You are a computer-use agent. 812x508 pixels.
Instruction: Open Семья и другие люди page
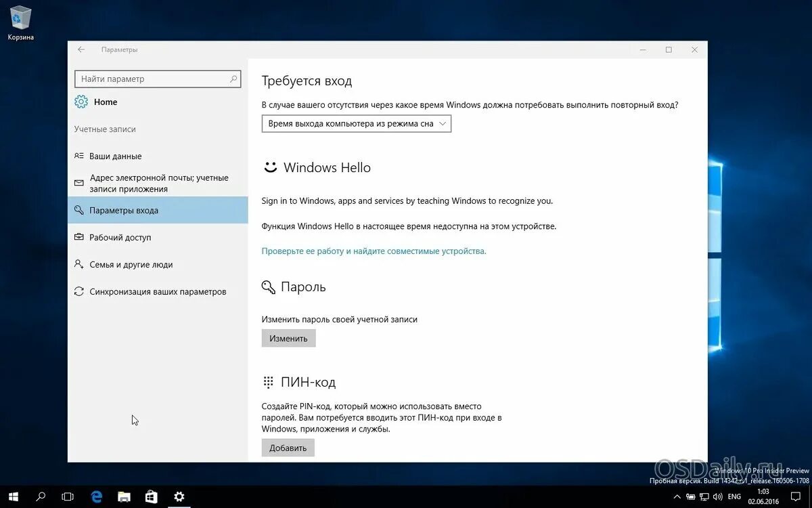point(158,264)
